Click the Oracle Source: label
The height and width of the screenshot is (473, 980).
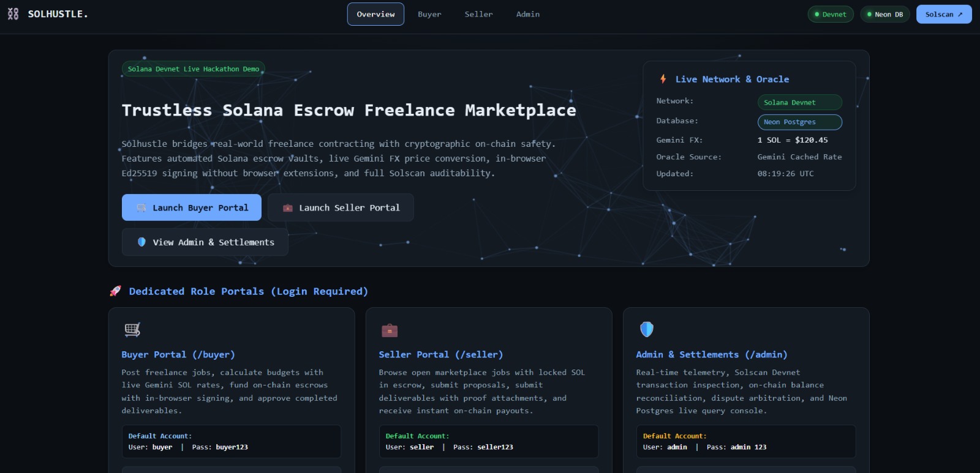pos(689,157)
